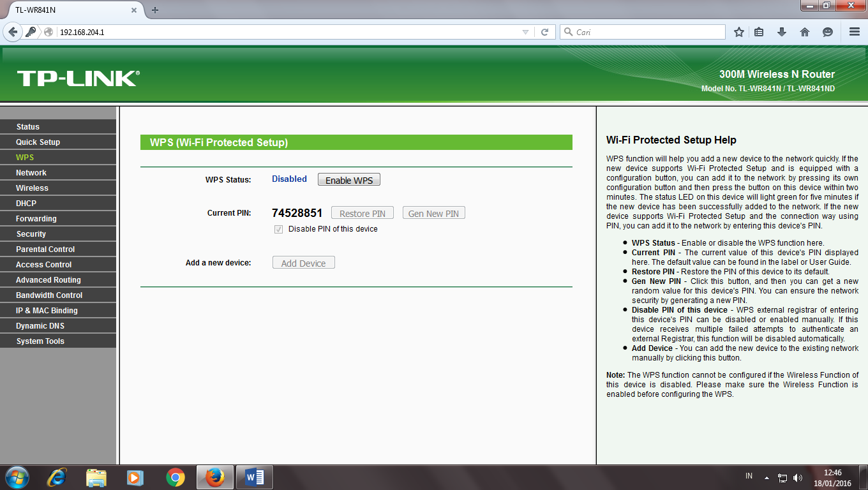This screenshot has width=868, height=490.
Task: Open Windows Media Player taskbar icon
Action: pos(135,477)
